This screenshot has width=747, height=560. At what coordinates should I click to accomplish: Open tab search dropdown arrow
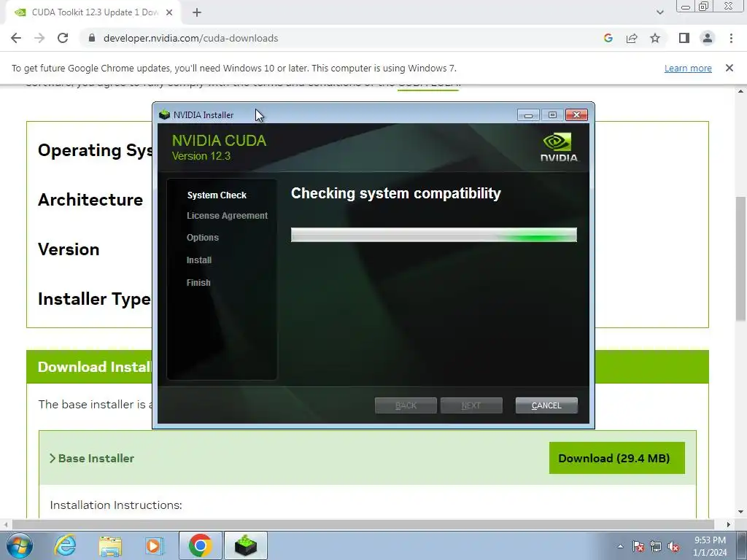(659, 12)
